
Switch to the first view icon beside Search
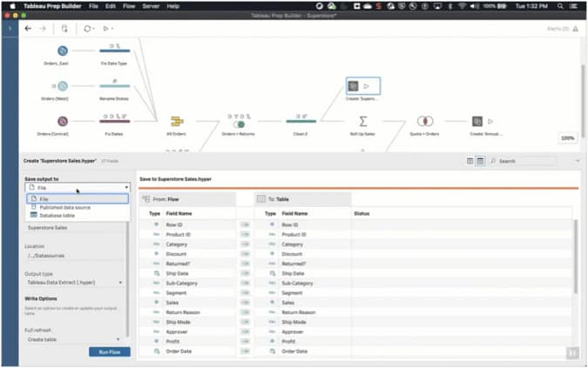click(x=470, y=161)
